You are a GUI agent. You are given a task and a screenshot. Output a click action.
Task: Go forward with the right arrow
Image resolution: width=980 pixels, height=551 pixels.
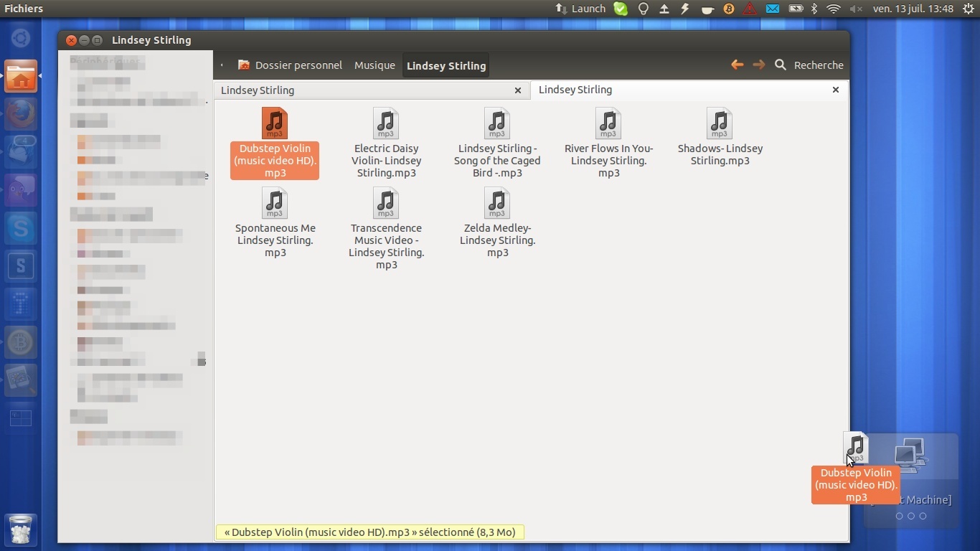[758, 65]
